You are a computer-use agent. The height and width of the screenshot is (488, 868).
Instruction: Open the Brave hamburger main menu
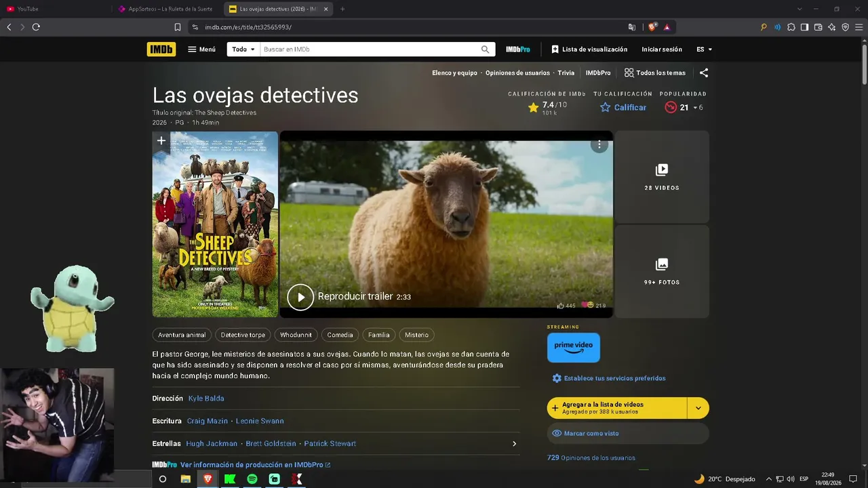(x=859, y=27)
